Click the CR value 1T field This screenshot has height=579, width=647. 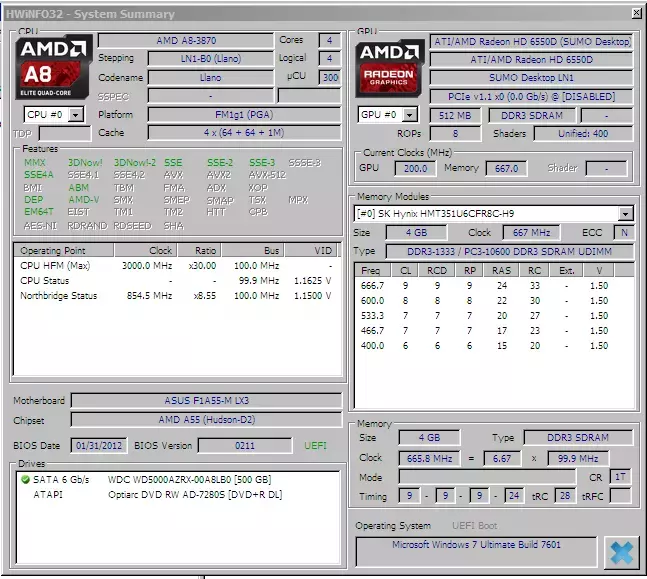(x=620, y=477)
